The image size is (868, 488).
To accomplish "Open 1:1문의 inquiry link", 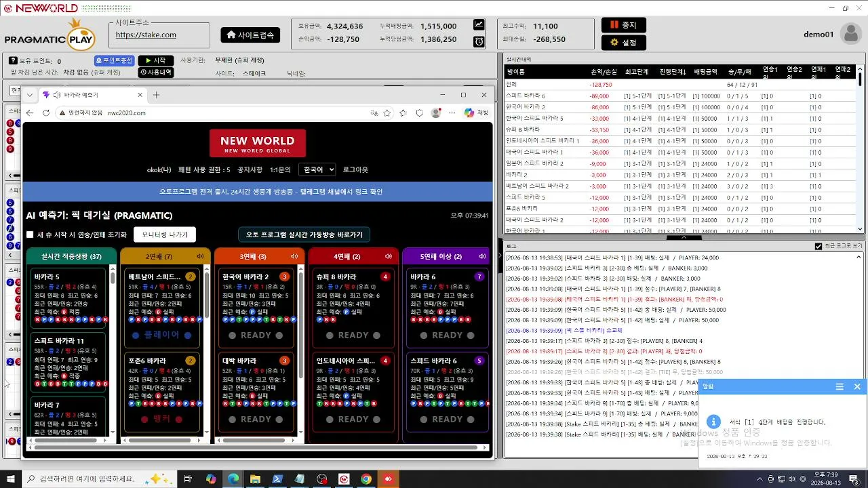I will [x=280, y=169].
